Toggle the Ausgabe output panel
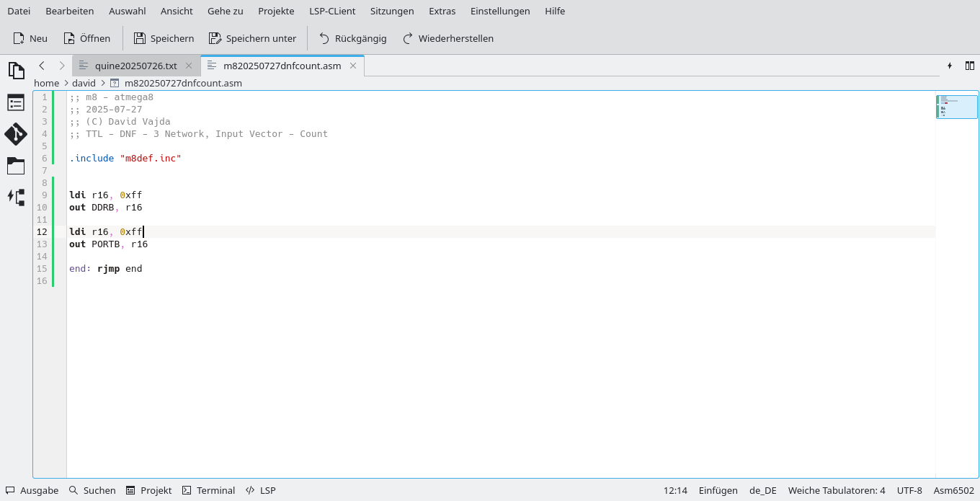980x501 pixels. [x=32, y=490]
